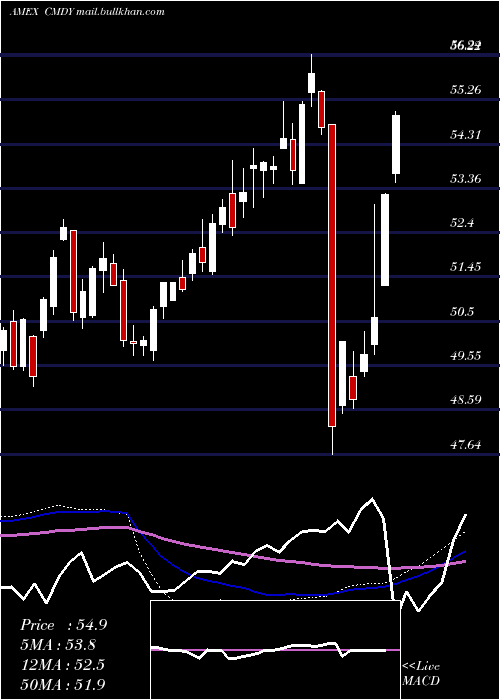Screen dimensions: 500x700
Task: Select the 48.59 price axis label
Action: 465,399
